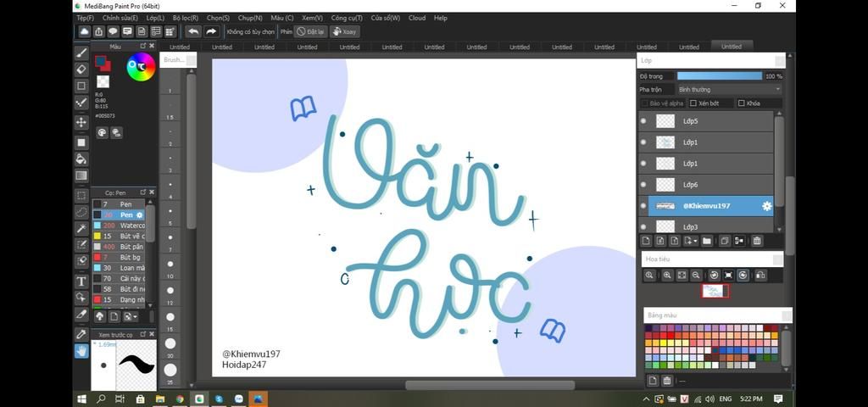Viewport: 868px width, 407px height.
Task: Zoom in with the navigator magnifier plus
Action: click(x=667, y=276)
